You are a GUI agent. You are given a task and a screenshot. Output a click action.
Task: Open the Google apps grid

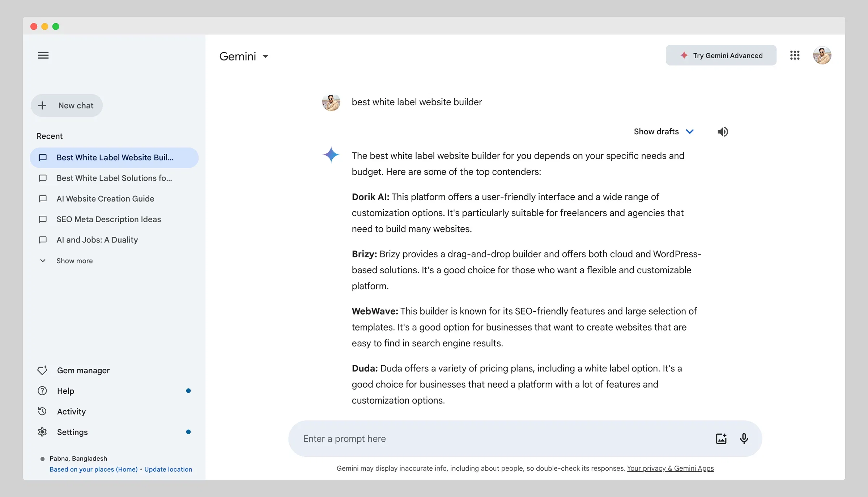[x=795, y=55]
